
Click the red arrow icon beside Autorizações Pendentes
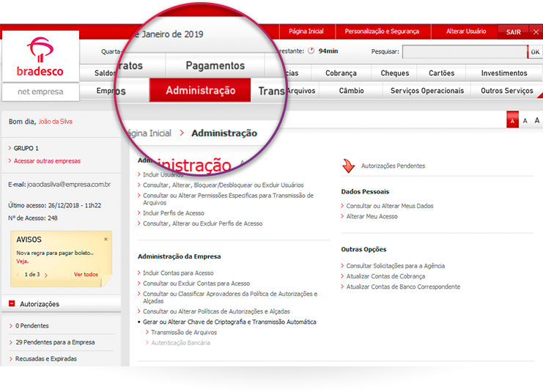348,166
